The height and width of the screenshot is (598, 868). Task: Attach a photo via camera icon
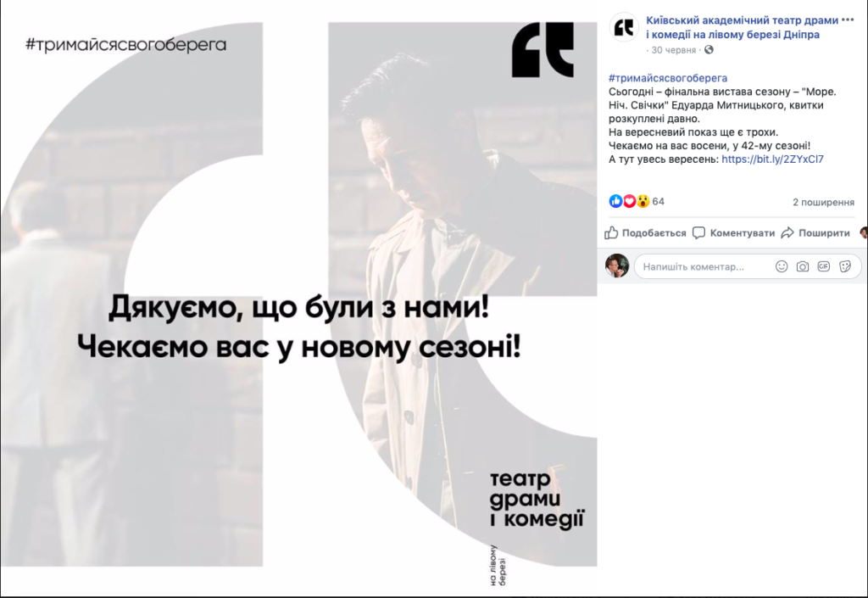point(802,266)
